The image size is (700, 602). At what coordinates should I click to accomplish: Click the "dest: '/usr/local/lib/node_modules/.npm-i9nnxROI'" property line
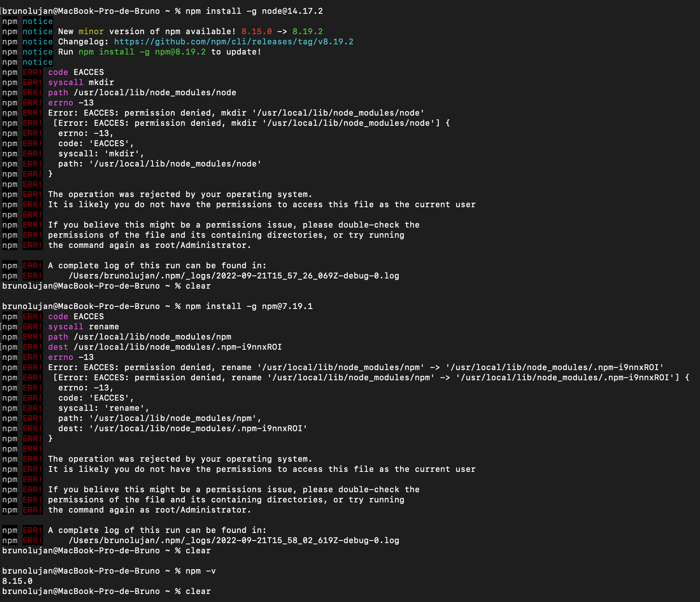click(183, 429)
